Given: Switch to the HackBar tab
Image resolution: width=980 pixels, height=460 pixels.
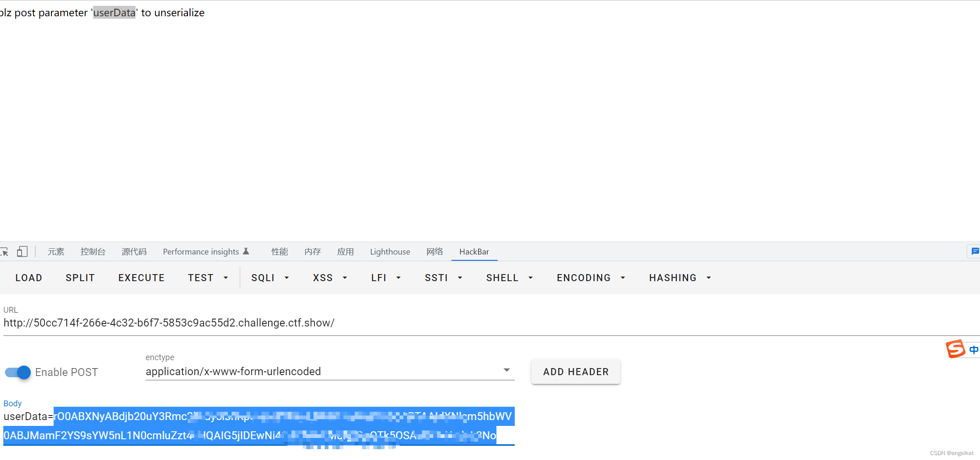Looking at the screenshot, I should coord(474,252).
